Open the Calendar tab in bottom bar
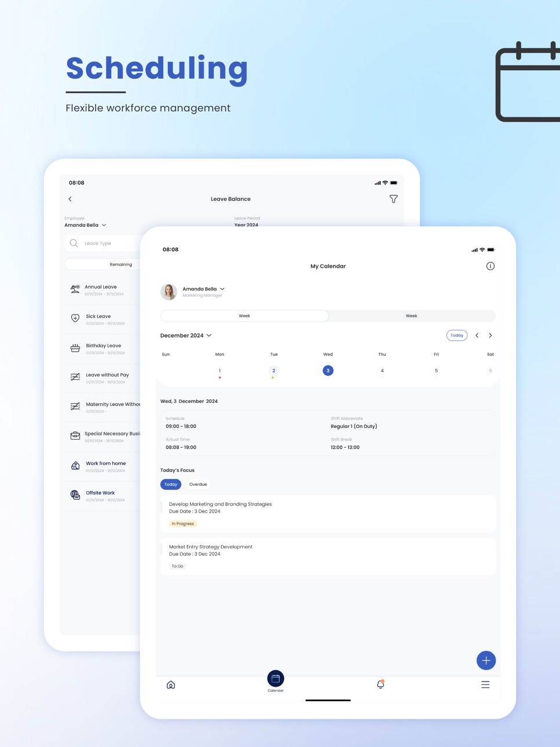The width and height of the screenshot is (560, 747). pos(276,682)
